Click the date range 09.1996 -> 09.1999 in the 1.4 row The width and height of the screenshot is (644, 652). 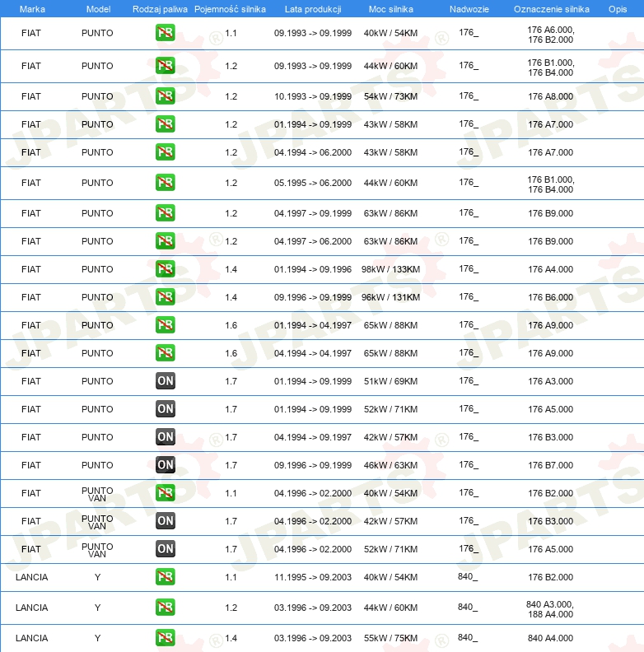coord(312,297)
